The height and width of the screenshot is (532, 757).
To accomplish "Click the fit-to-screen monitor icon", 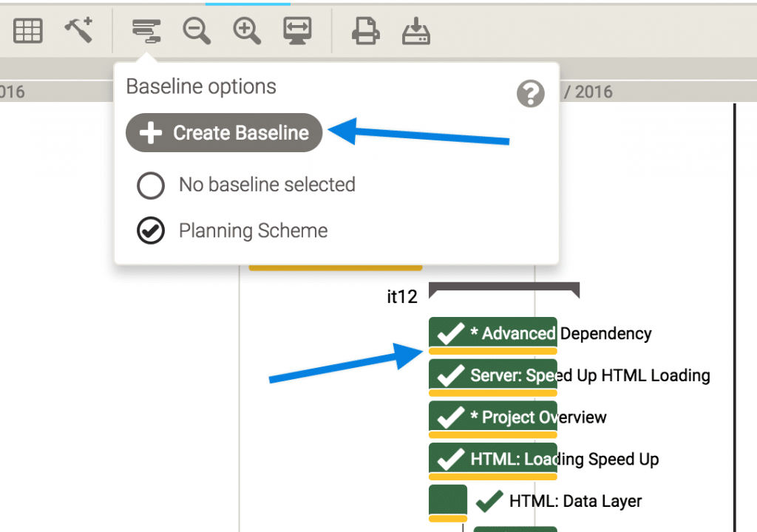I will [297, 30].
